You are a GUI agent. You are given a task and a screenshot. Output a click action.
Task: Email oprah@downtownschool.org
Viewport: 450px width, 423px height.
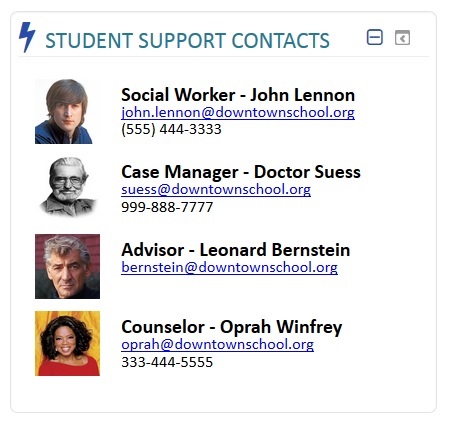pyautogui.click(x=218, y=345)
